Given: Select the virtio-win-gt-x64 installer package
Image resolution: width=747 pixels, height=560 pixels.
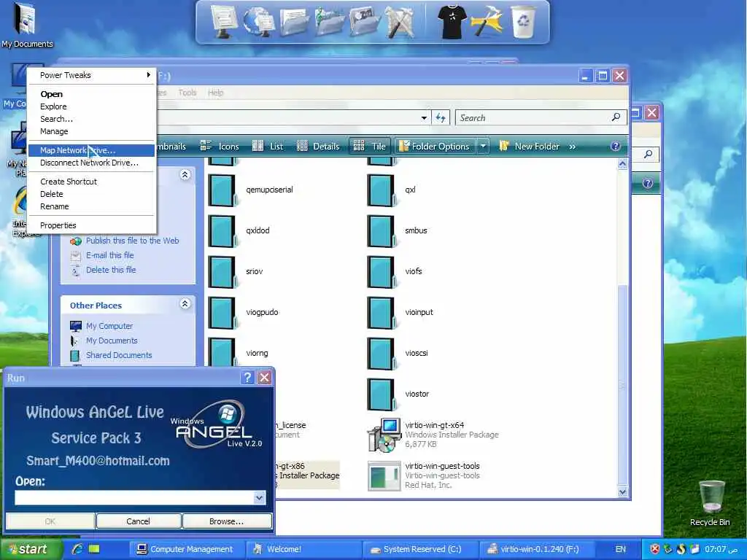Looking at the screenshot, I should click(433, 435).
